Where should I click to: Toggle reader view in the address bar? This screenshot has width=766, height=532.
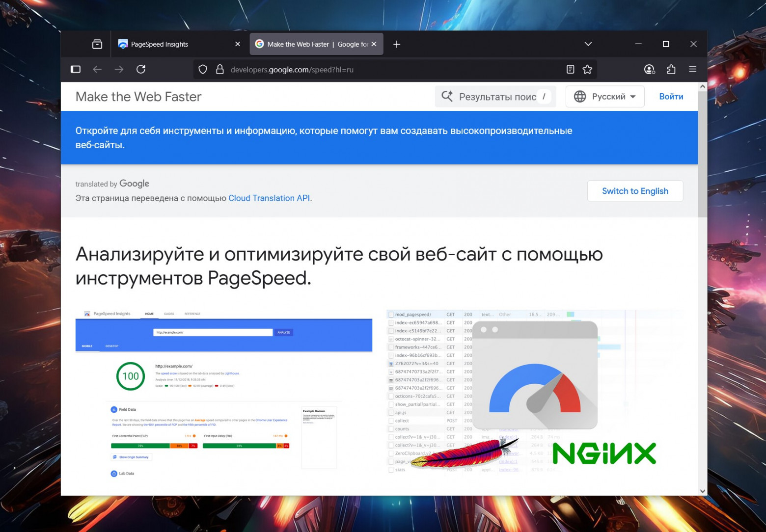pos(570,69)
